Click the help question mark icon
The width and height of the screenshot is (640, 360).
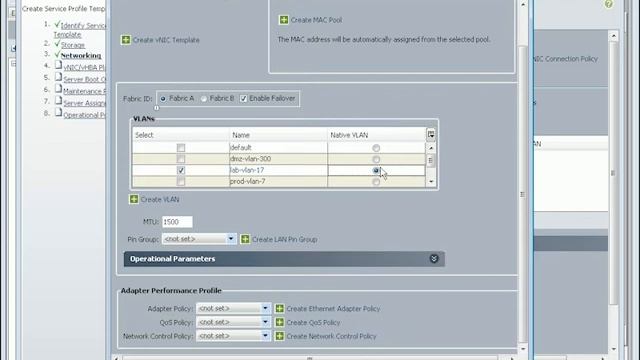coord(609,4)
